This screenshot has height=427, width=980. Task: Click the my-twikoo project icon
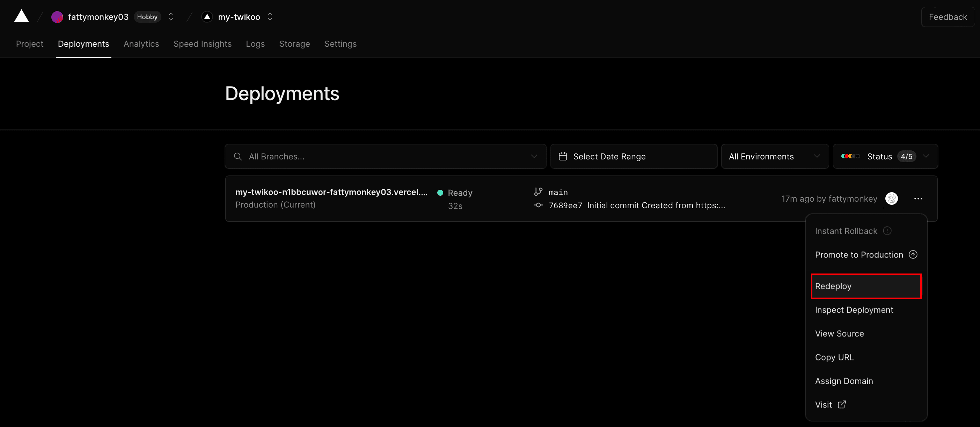[207, 17]
